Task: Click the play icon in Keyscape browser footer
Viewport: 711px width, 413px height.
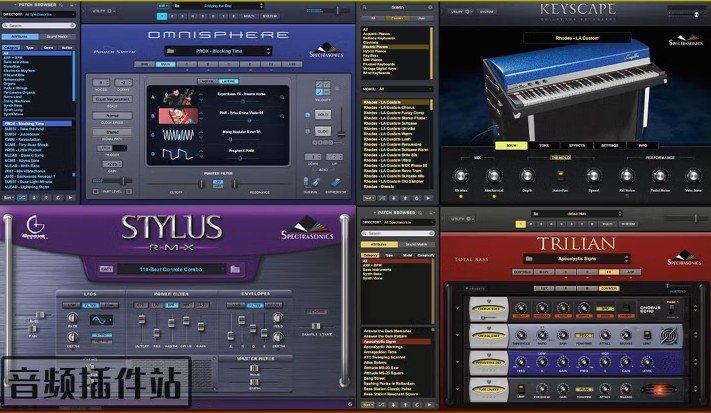Action: [x=428, y=198]
